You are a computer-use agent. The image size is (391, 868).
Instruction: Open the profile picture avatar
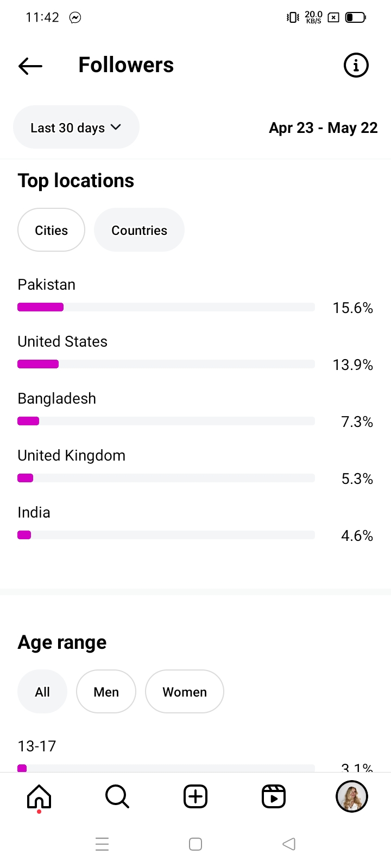352,796
